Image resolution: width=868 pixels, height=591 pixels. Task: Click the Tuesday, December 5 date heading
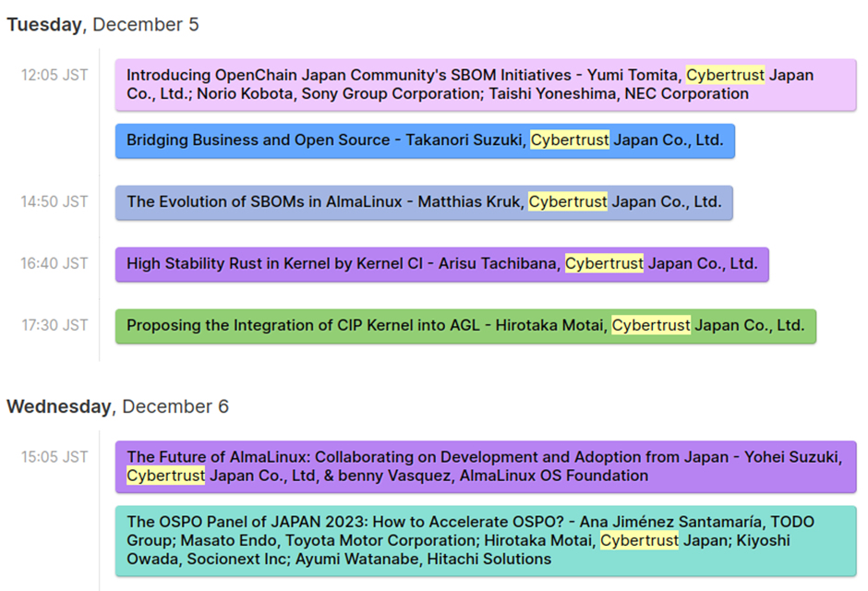pyautogui.click(x=102, y=25)
